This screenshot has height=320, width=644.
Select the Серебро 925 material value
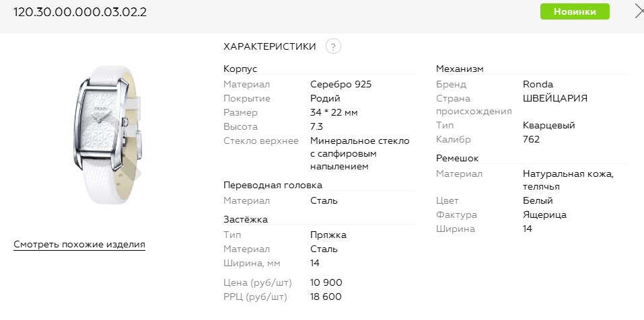[x=341, y=85]
